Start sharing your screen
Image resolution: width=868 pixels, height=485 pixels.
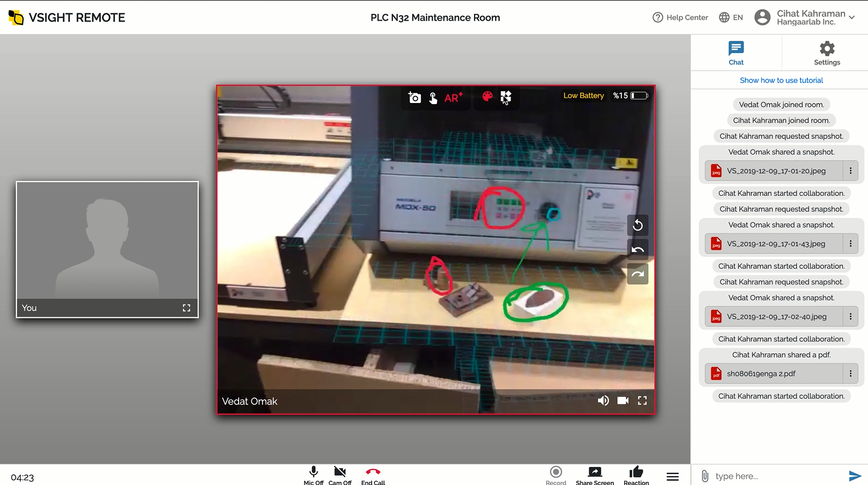[x=594, y=474]
